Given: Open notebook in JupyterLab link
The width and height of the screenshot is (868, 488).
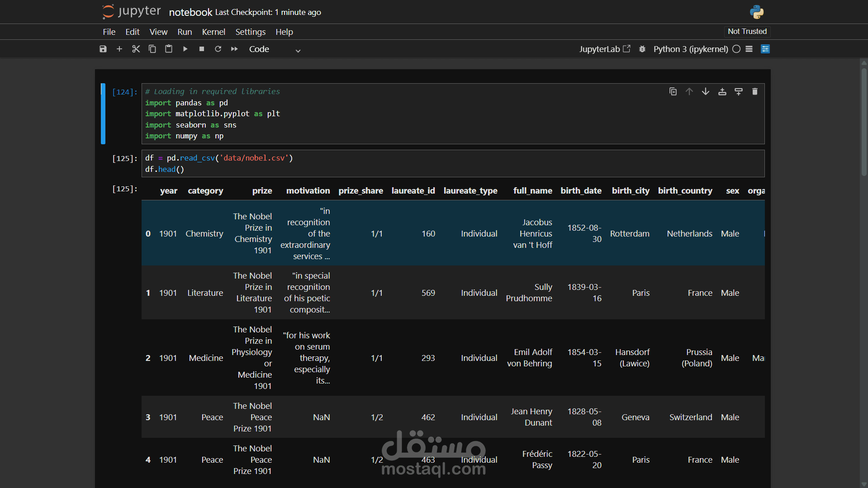Looking at the screenshot, I should pos(605,49).
